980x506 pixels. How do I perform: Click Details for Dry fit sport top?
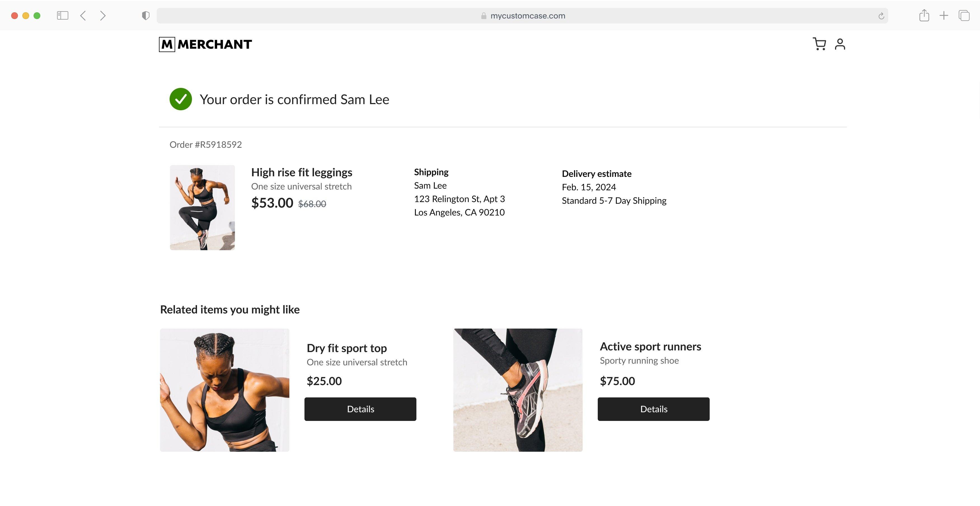[360, 409]
